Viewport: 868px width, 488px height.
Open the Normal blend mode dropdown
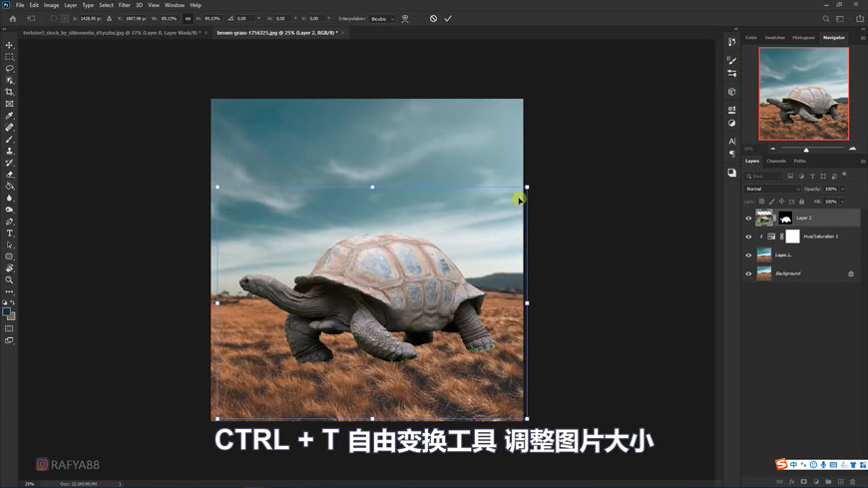[x=772, y=189]
